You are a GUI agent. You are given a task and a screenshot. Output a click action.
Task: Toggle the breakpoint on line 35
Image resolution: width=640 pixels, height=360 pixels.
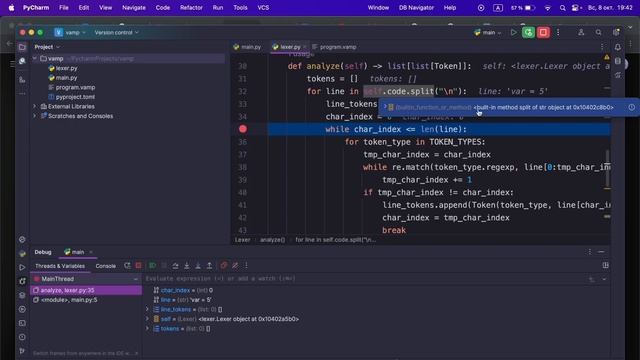[243, 129]
